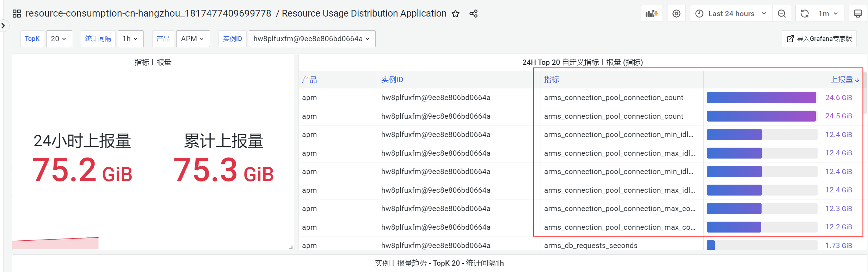Open the Last 24 hours time picker
This screenshot has height=272, width=868.
731,14
